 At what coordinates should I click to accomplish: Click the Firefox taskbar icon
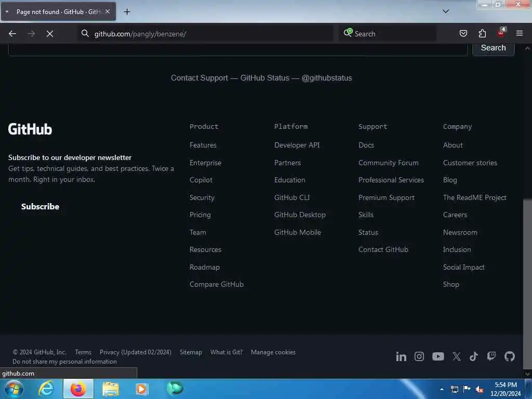pos(78,389)
